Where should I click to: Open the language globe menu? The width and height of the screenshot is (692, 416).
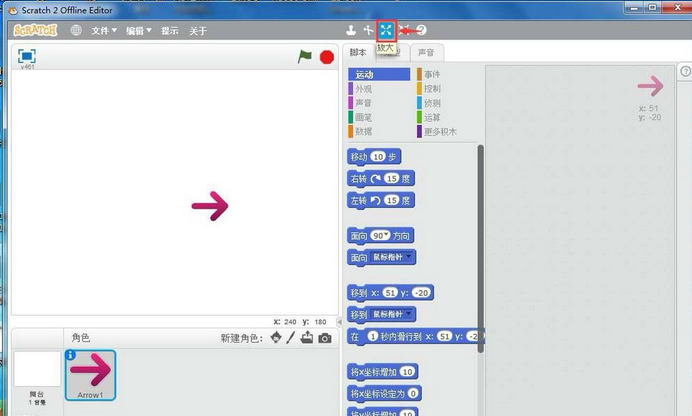[77, 30]
